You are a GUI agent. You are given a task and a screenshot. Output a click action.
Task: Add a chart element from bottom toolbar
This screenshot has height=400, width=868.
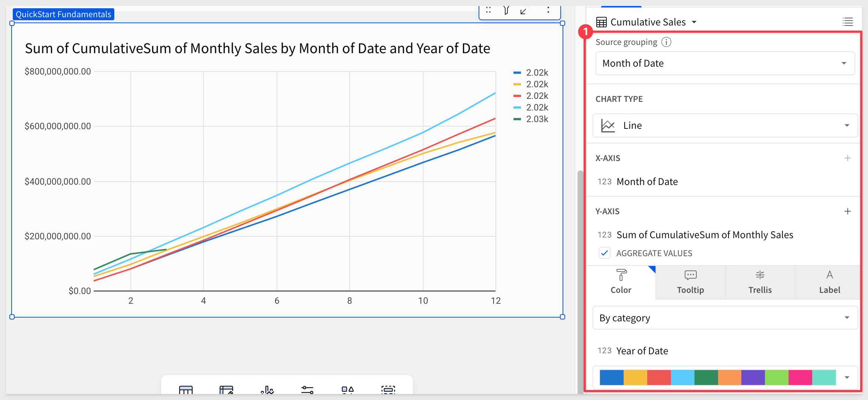267,390
